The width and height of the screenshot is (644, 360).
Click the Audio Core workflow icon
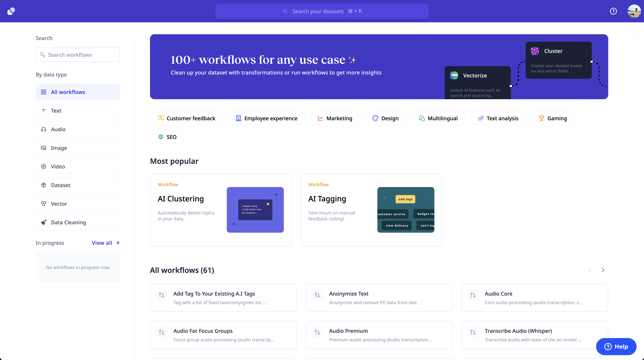pos(473,295)
